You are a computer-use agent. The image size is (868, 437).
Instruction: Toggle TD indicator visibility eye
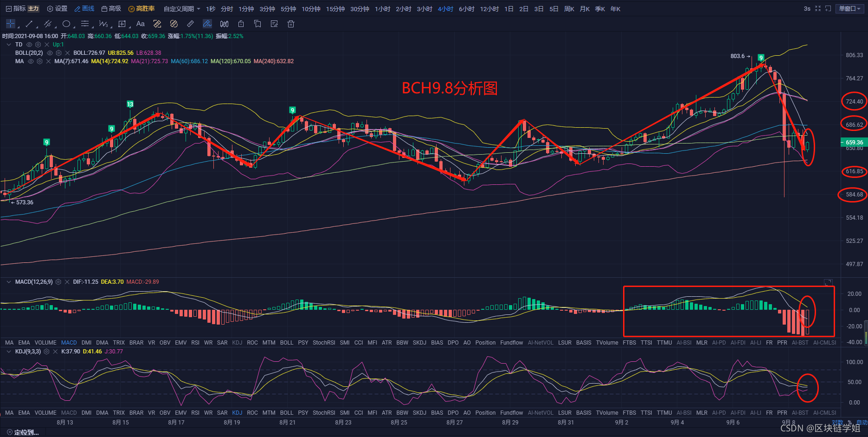[x=29, y=45]
